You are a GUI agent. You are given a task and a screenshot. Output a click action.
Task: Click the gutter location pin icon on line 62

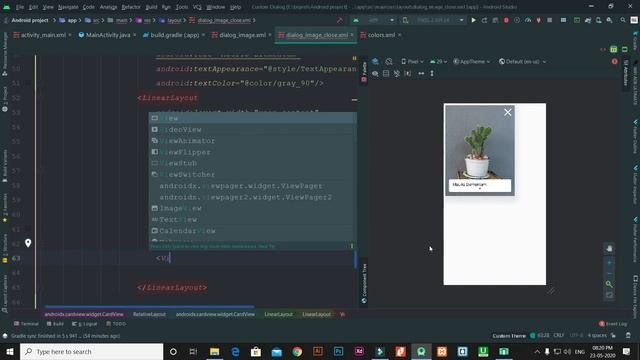point(28,243)
